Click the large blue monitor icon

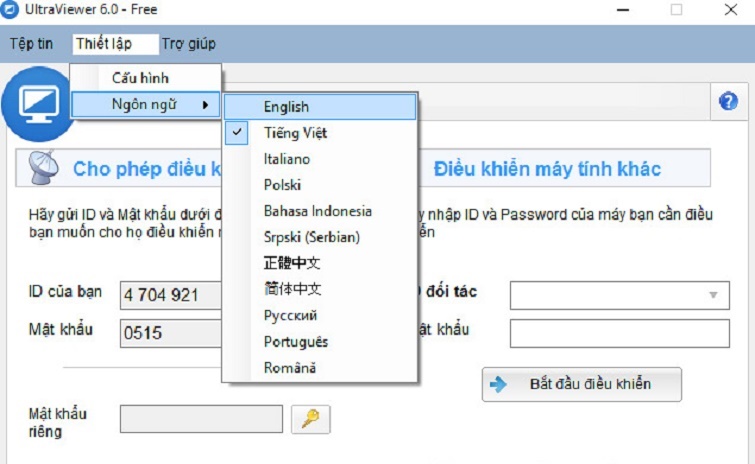pos(36,103)
